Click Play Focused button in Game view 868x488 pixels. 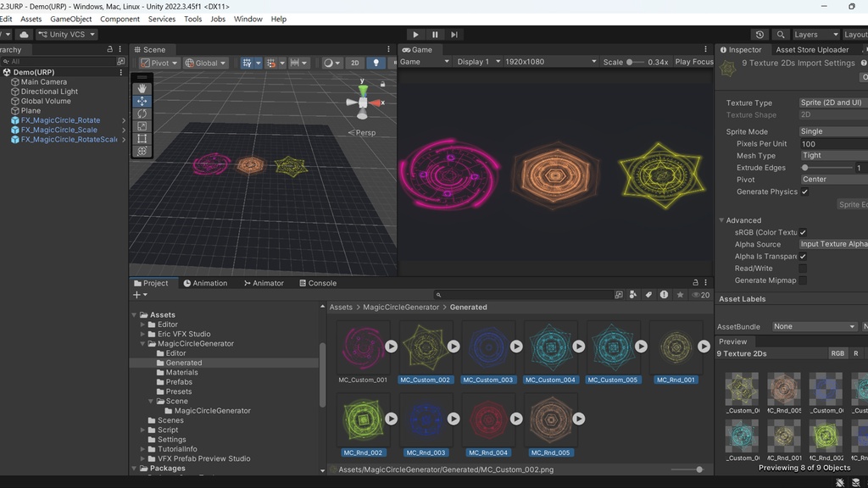694,62
